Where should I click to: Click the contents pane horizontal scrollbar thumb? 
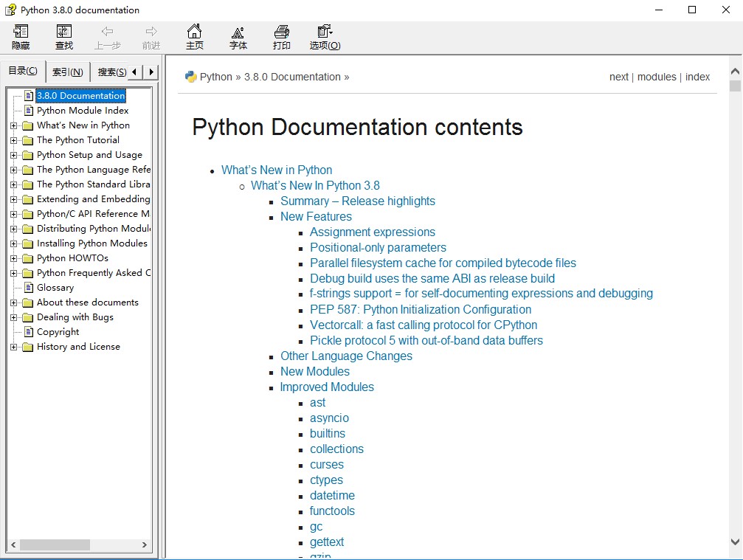(55, 545)
